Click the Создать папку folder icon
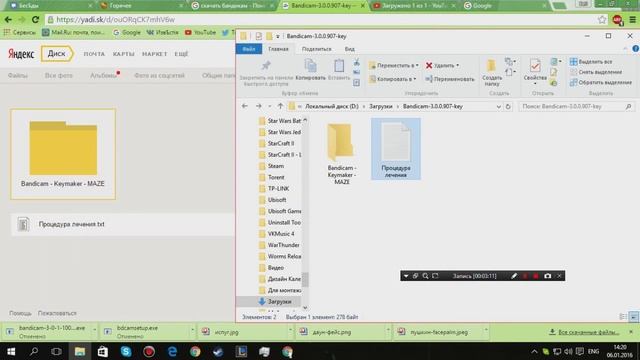The height and width of the screenshot is (360, 640). (491, 65)
